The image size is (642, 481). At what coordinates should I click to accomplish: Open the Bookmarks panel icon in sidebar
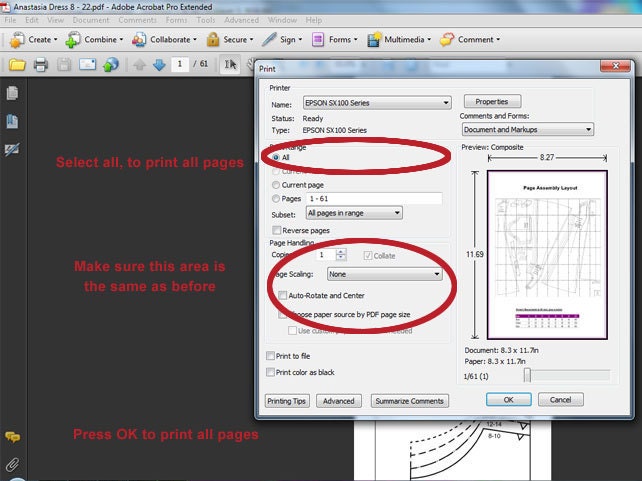12,121
